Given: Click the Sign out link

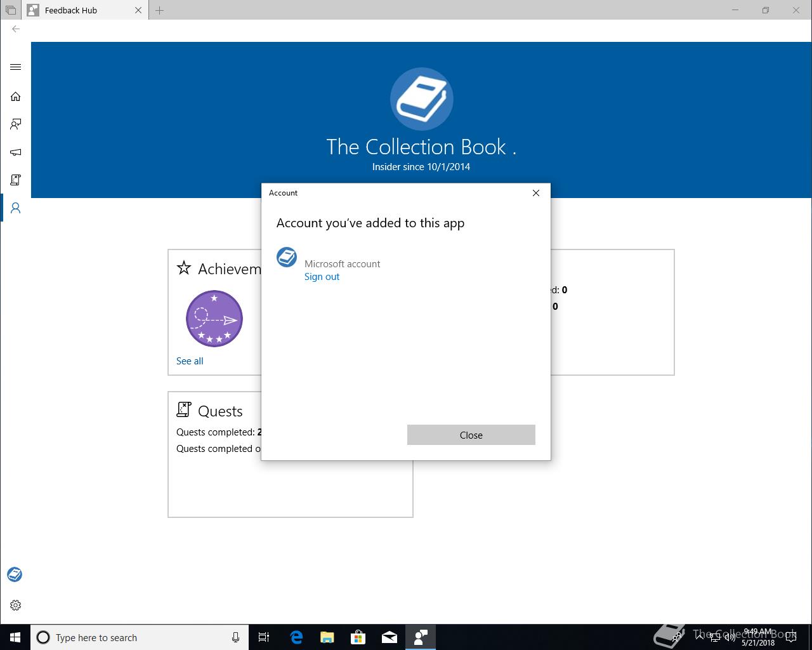Looking at the screenshot, I should pyautogui.click(x=322, y=277).
